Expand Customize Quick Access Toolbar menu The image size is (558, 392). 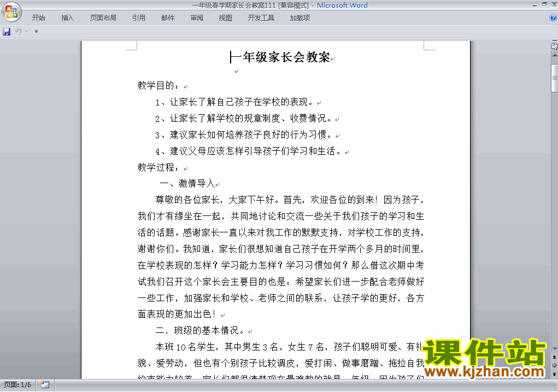(36, 32)
